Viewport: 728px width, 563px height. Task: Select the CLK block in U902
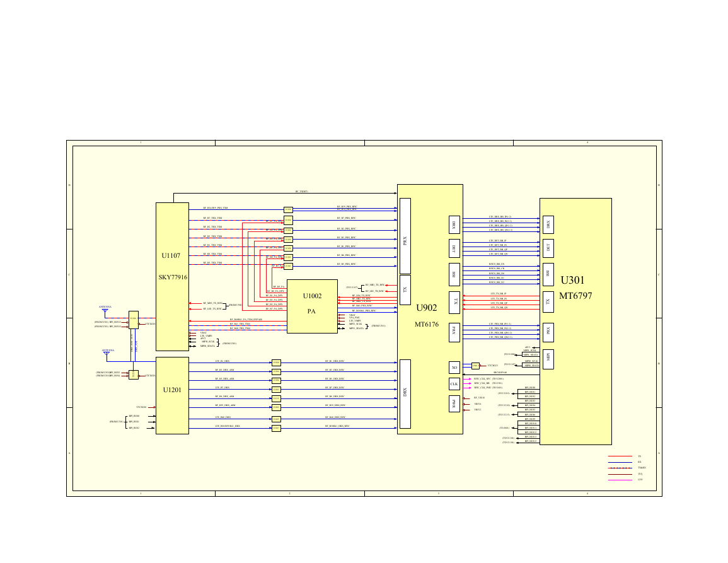[454, 384]
